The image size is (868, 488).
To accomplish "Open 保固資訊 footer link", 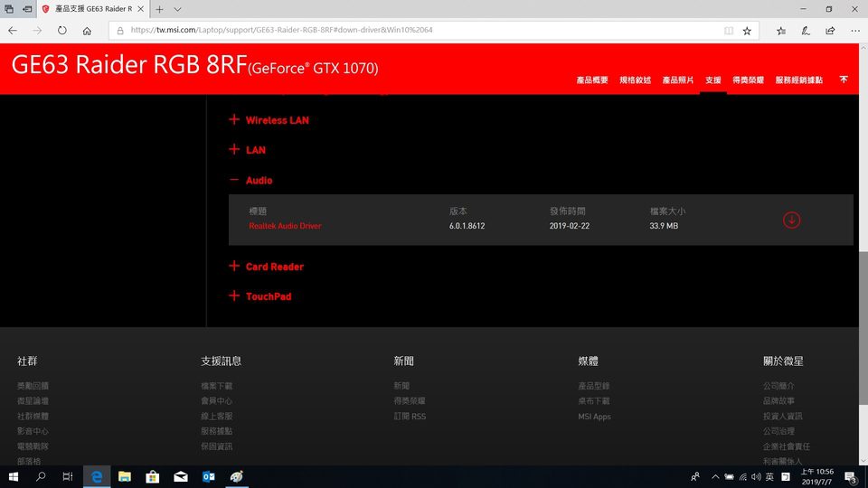I will click(216, 446).
